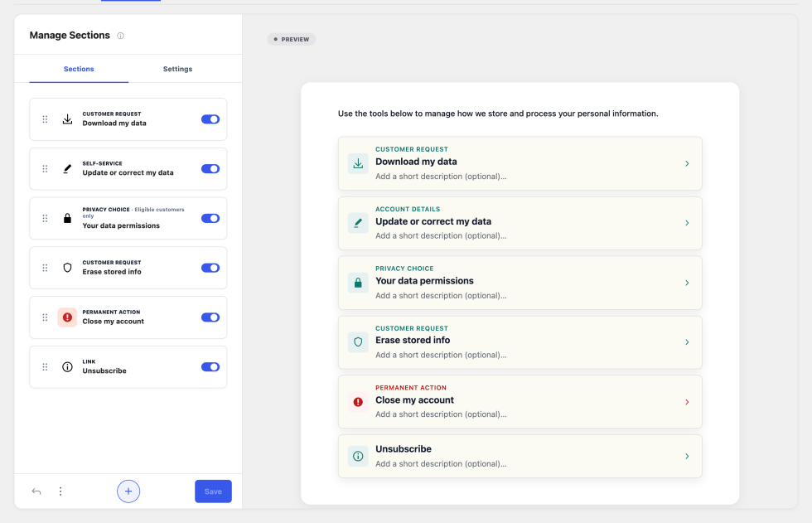Viewport: 812px width, 523px height.
Task: Save the section changes
Action: pos(214,492)
